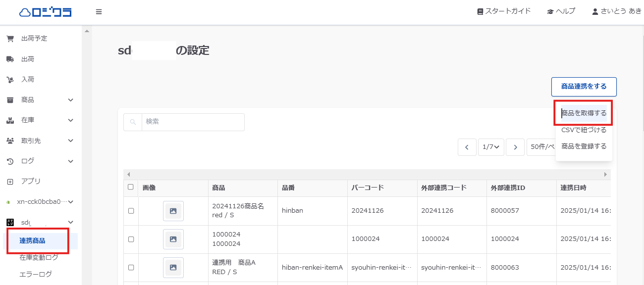Screen dimensions: 644x285
Task: Click the user profile icon
Action: coord(595,11)
